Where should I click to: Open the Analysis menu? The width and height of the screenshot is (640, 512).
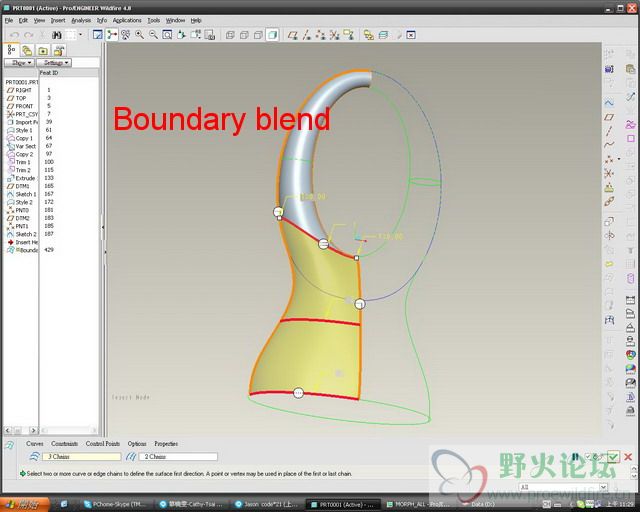tap(81, 20)
